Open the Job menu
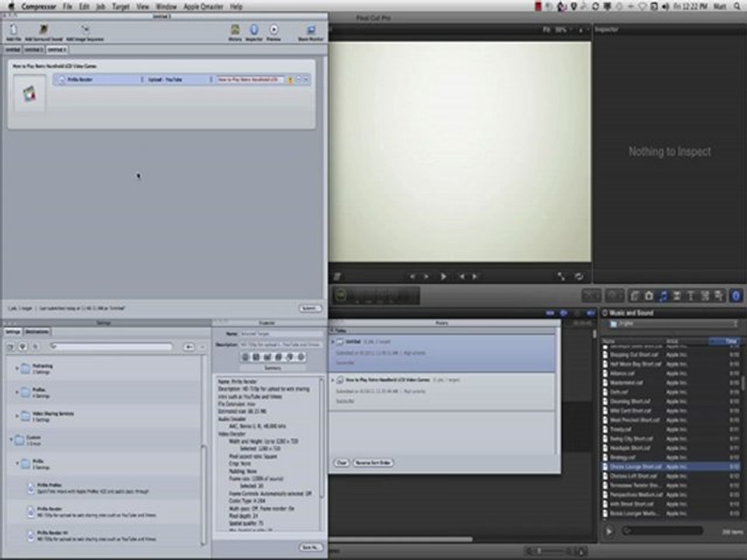747x560 pixels. click(100, 6)
